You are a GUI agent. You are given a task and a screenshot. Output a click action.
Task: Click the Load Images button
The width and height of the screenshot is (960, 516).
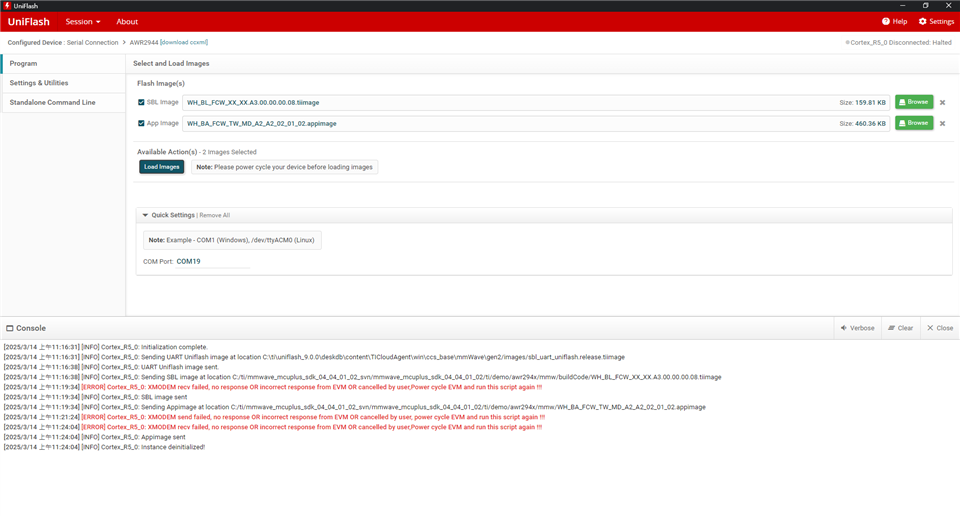click(162, 167)
